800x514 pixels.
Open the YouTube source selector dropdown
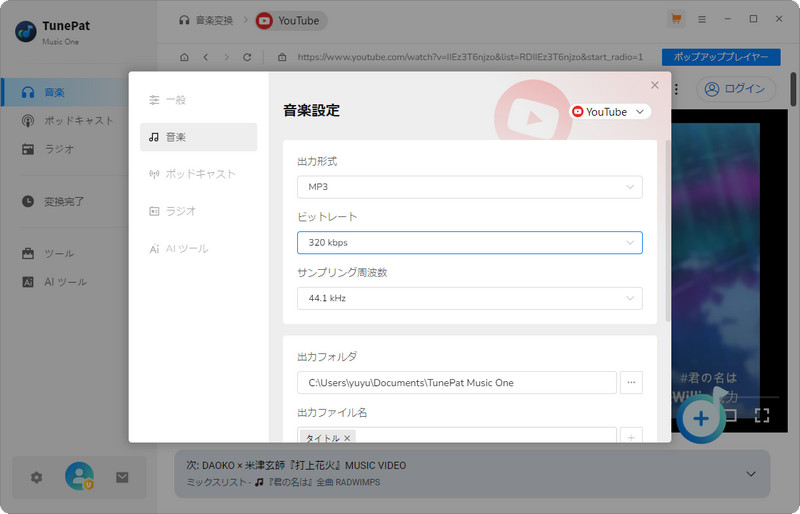[x=610, y=112]
